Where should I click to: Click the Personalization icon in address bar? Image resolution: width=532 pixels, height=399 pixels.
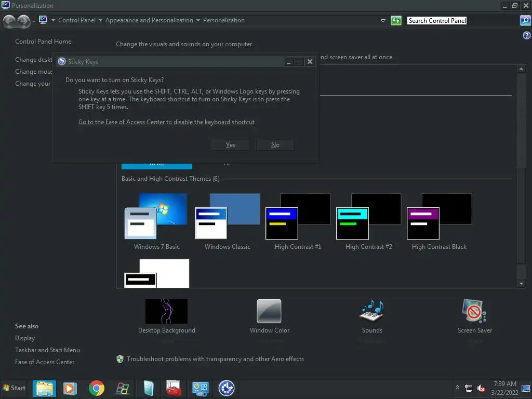pyautogui.click(x=43, y=20)
